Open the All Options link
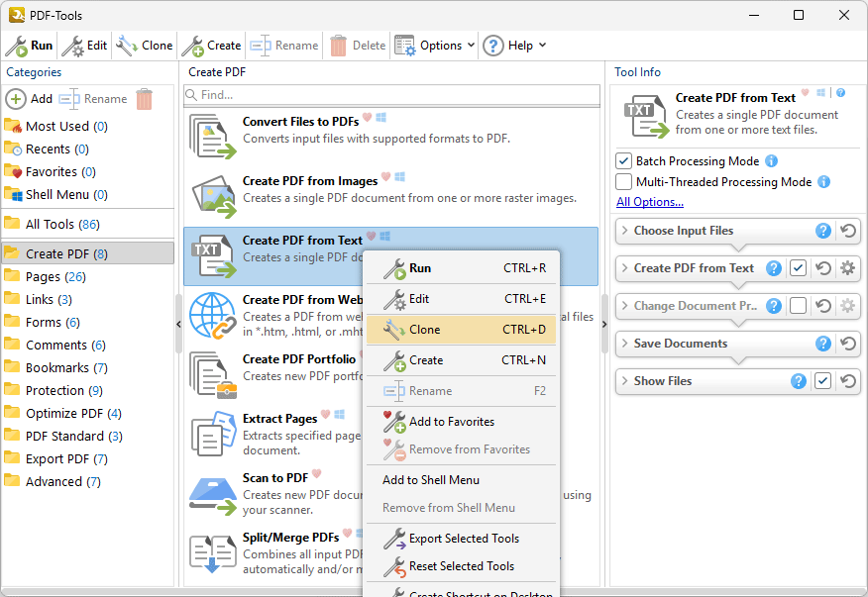This screenshot has height=597, width=868. point(649,202)
